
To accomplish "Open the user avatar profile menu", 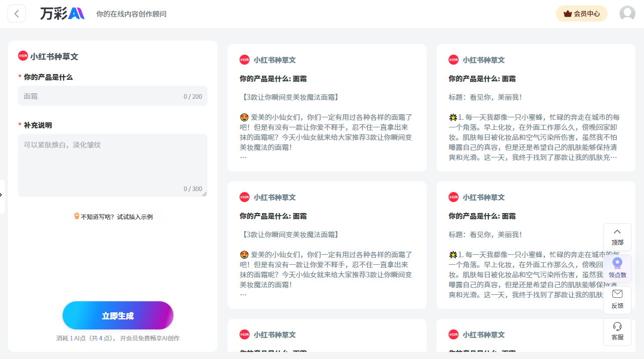I will pyautogui.click(x=627, y=14).
